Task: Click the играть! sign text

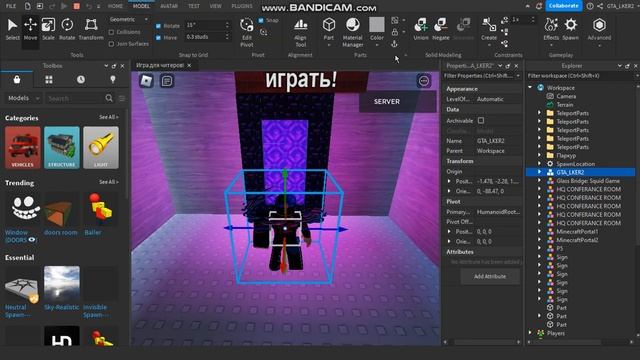Action: click(301, 80)
